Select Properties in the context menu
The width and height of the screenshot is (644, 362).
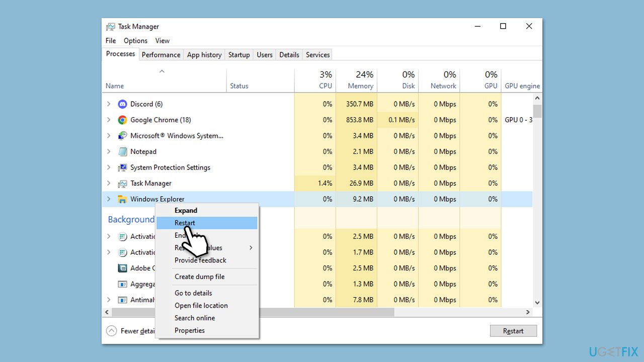(x=207, y=330)
